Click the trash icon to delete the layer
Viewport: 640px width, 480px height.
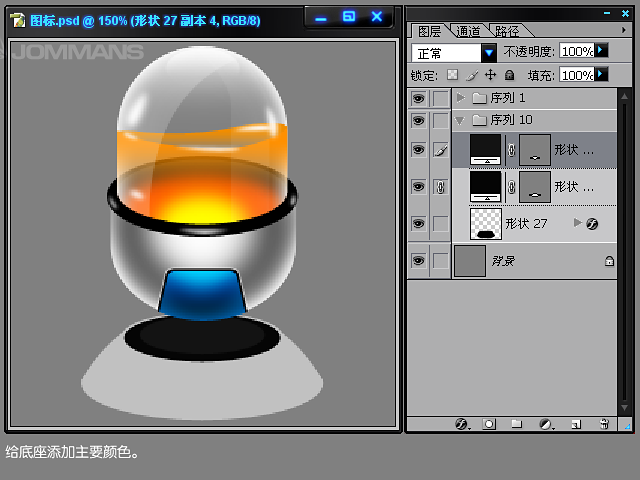coord(604,424)
